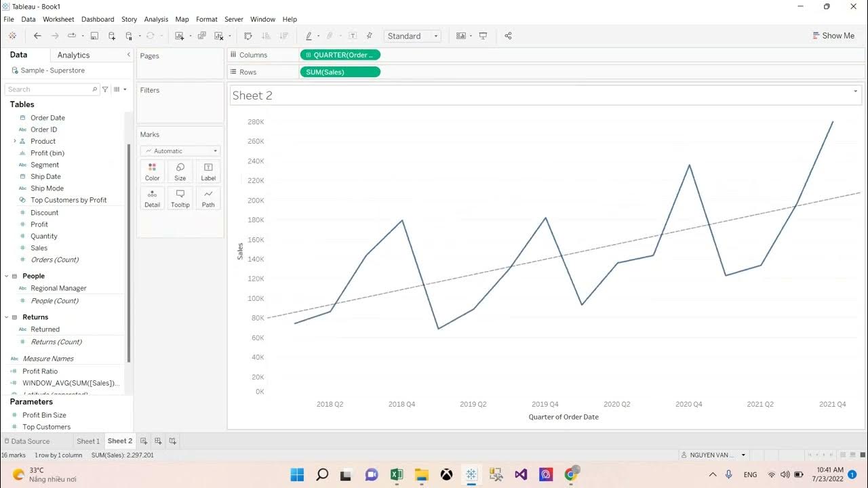Click the Show/Hide Cards toolbar icon
This screenshot has height=488, width=868.
coord(461,36)
